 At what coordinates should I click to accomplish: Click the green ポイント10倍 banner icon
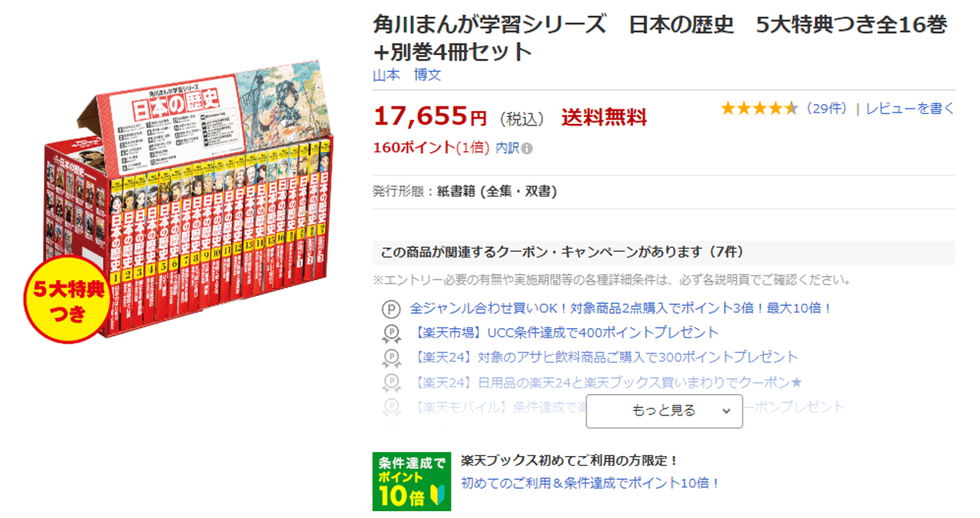point(412,481)
